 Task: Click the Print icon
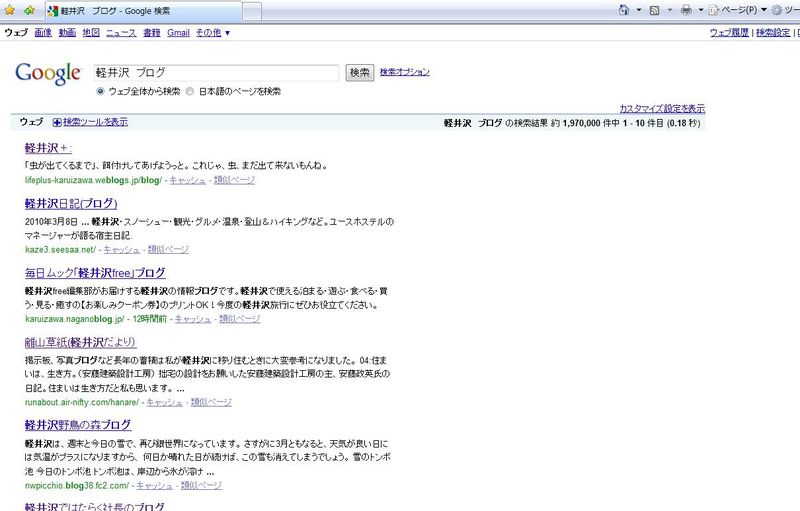[x=686, y=10]
